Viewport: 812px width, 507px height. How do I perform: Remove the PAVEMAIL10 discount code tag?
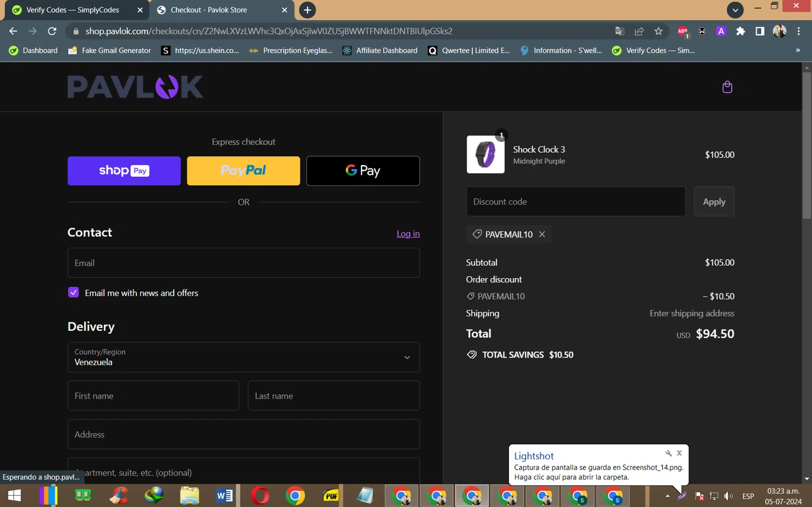(542, 234)
